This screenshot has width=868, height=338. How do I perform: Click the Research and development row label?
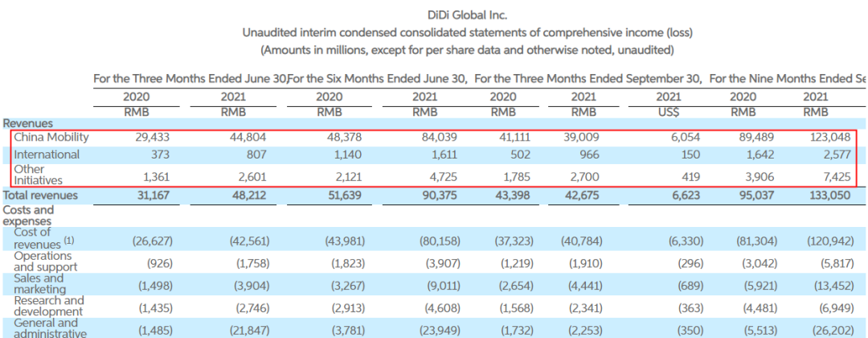click(48, 306)
